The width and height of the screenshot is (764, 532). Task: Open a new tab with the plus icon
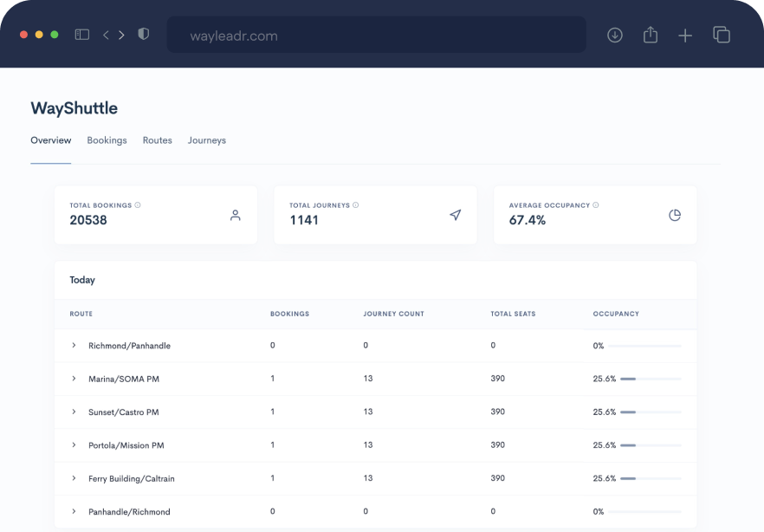685,35
